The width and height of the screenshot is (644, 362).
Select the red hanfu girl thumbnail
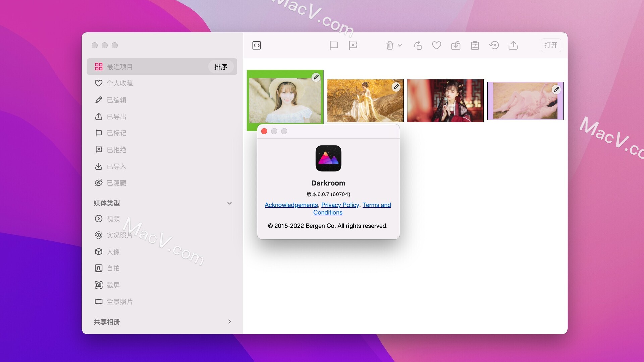pos(445,101)
